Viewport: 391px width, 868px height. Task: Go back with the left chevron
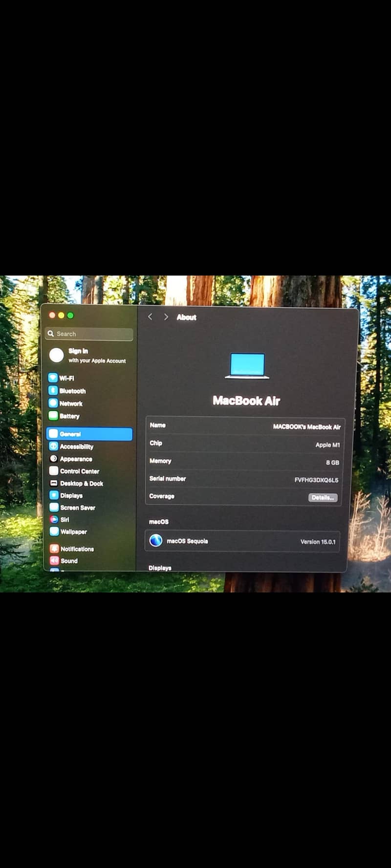pyautogui.click(x=150, y=317)
